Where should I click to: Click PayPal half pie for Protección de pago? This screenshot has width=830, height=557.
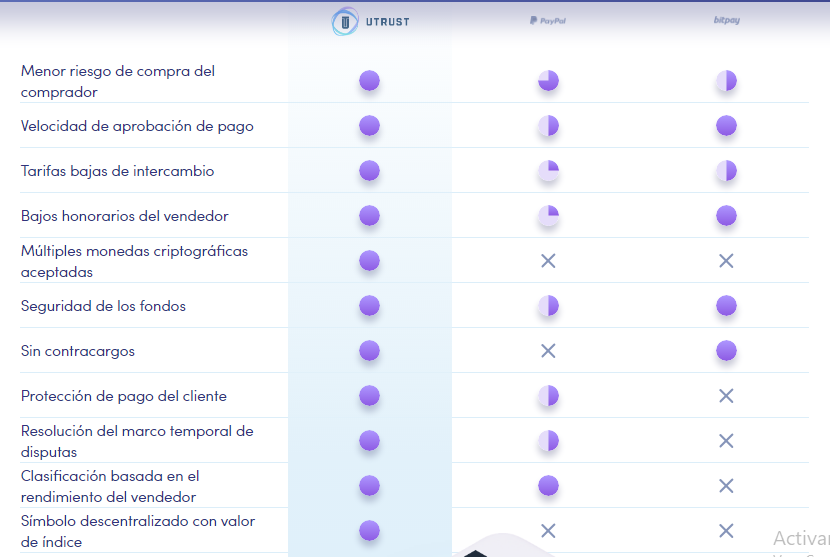548,396
